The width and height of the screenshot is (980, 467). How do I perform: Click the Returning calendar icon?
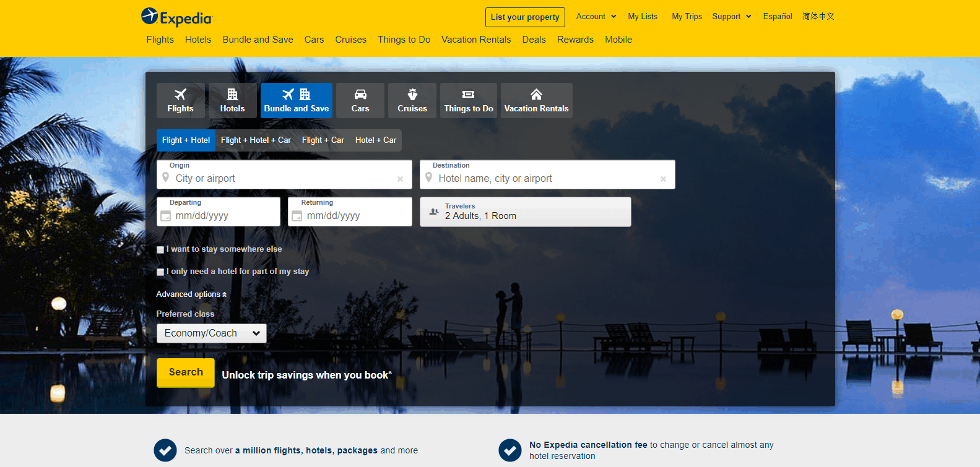tap(297, 216)
